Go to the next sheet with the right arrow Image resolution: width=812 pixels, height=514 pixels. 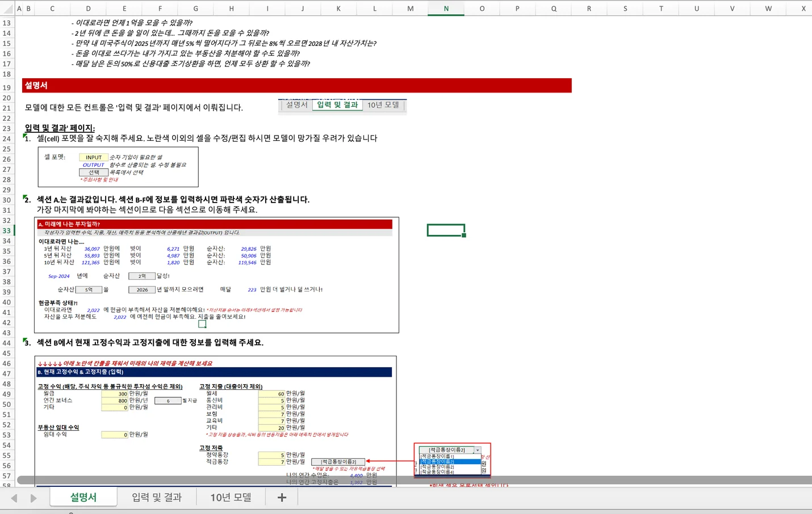(x=34, y=498)
